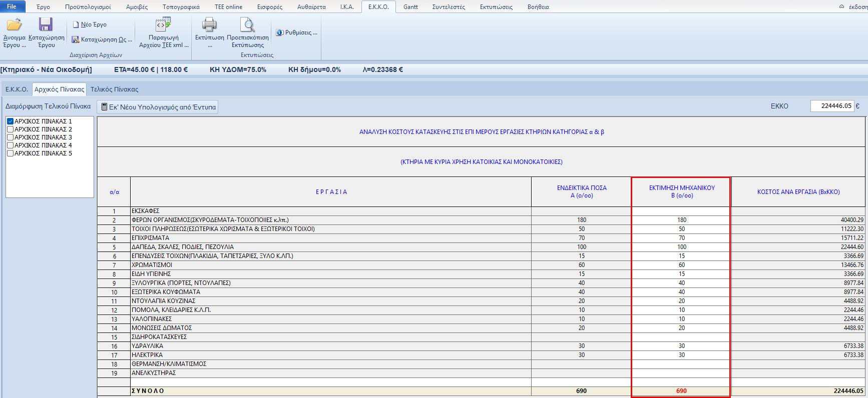868x398 pixels.
Task: Open the File menu
Action: (x=12, y=6)
